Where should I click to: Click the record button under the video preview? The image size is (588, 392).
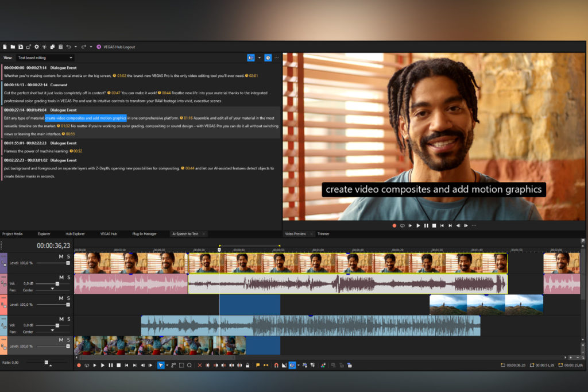pyautogui.click(x=394, y=226)
